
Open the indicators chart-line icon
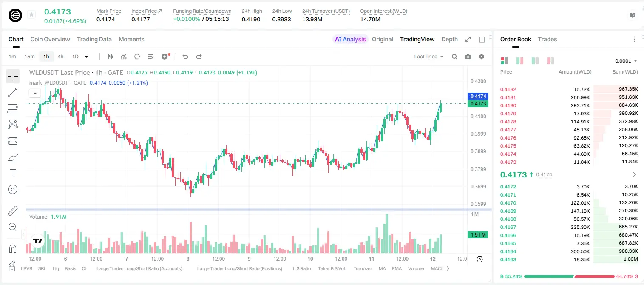pos(124,57)
